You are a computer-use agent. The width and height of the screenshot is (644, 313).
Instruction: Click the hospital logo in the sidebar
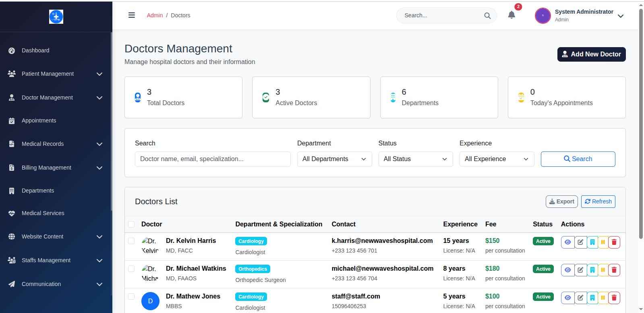coord(56,17)
